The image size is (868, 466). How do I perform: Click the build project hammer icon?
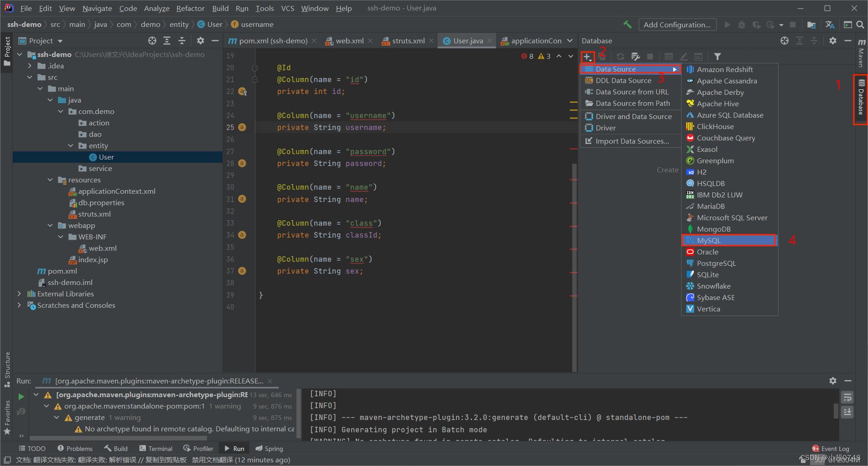(628, 25)
